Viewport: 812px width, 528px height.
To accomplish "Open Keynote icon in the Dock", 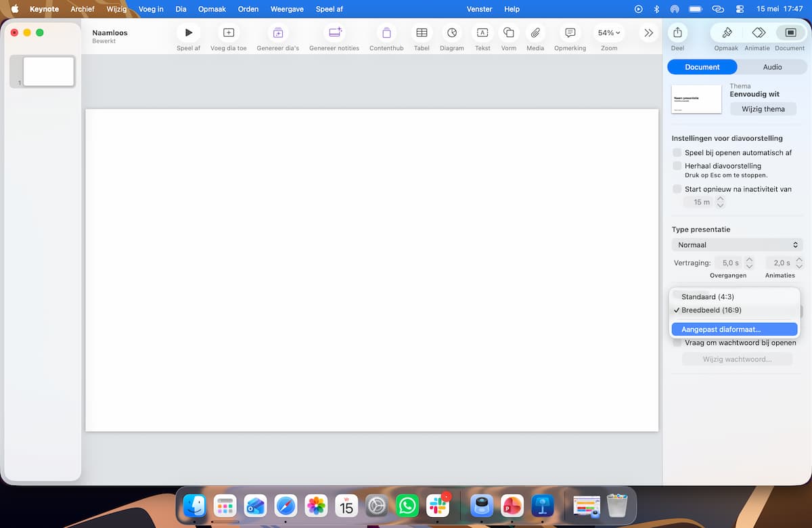I will pyautogui.click(x=543, y=506).
